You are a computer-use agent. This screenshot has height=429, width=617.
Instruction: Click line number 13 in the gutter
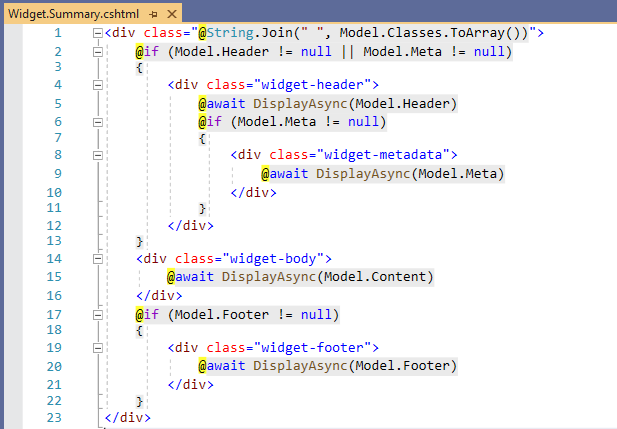[x=54, y=240]
